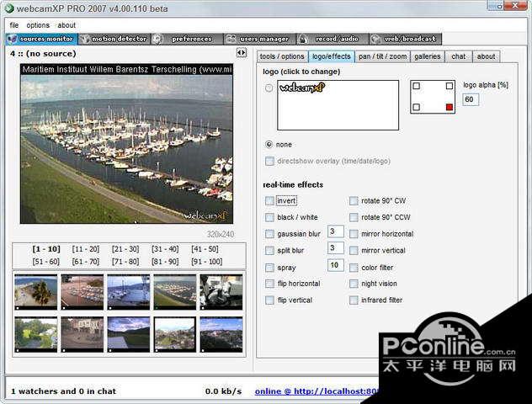Screen dimensions: 532x404
Task: Select the fourth top-row marina thumbnail
Action: 175,292
